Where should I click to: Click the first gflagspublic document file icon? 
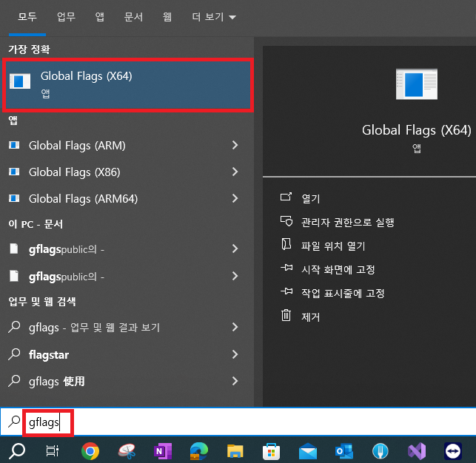[x=14, y=249]
